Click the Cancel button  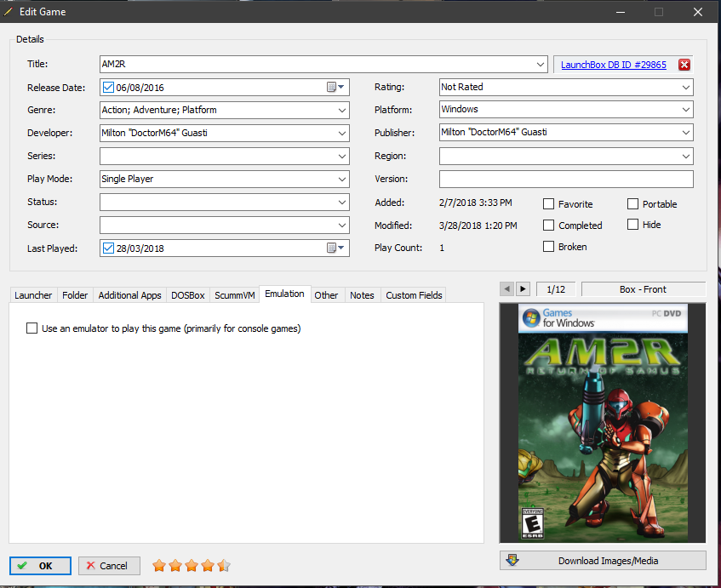109,566
